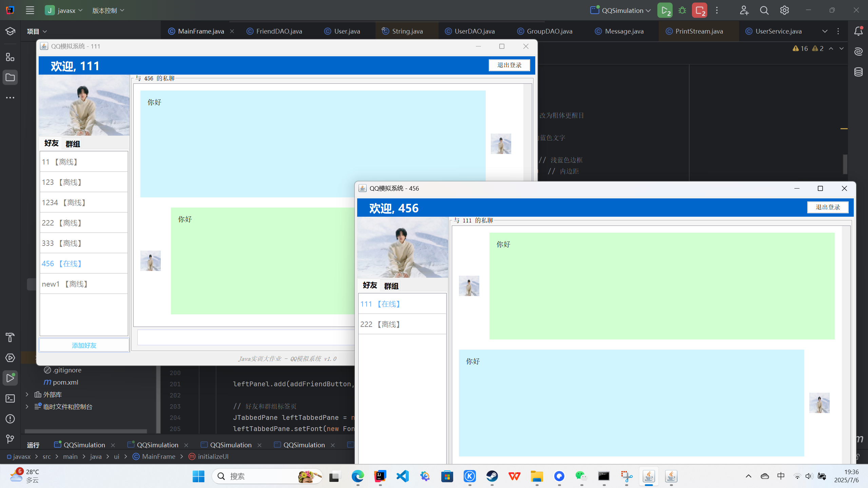Screen dimensions: 868x488
Task: Click the WeChat icon in the taskbar
Action: click(581, 476)
